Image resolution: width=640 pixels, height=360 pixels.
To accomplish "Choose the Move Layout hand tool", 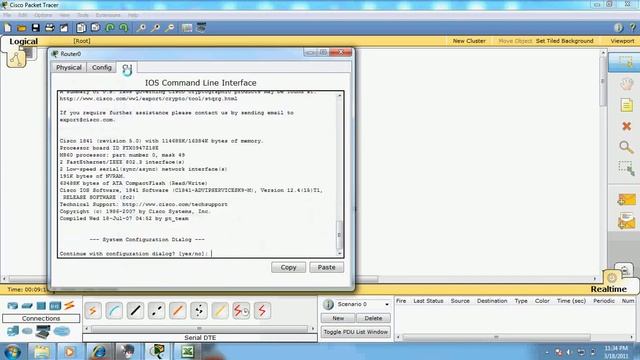I will (x=627, y=84).
